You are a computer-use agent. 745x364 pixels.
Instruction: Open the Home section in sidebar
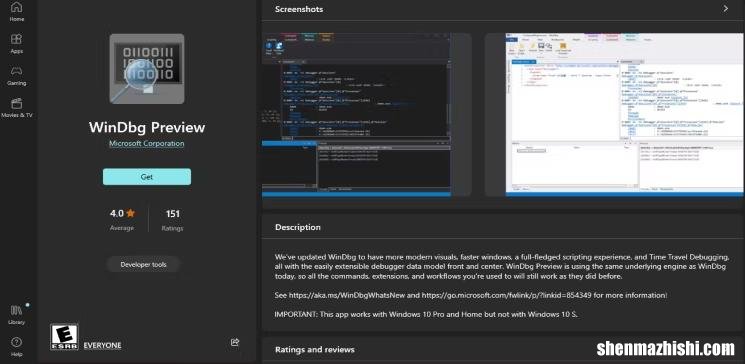[17, 12]
